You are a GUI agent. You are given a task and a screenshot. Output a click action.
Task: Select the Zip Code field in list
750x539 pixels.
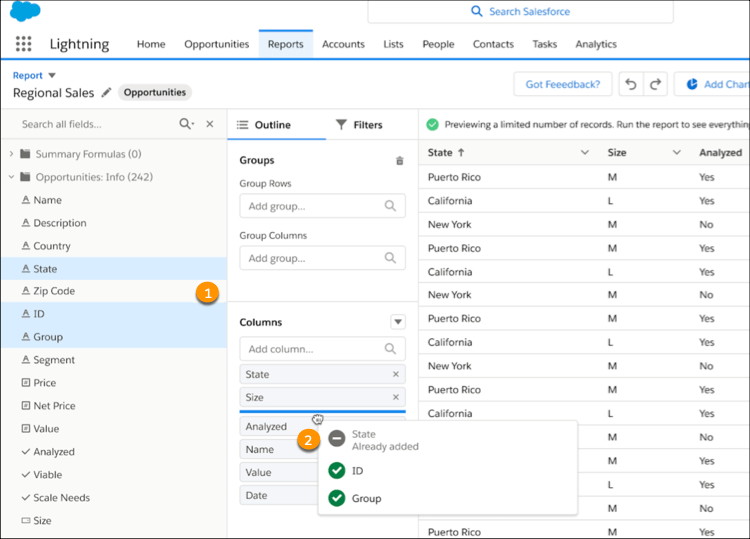54,291
